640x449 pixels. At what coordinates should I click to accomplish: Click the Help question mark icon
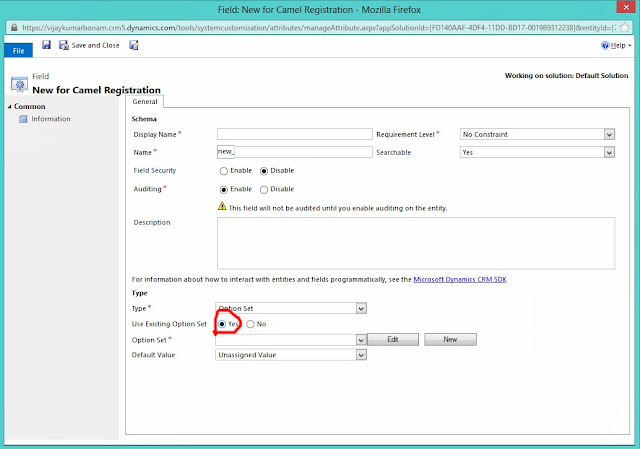(605, 45)
